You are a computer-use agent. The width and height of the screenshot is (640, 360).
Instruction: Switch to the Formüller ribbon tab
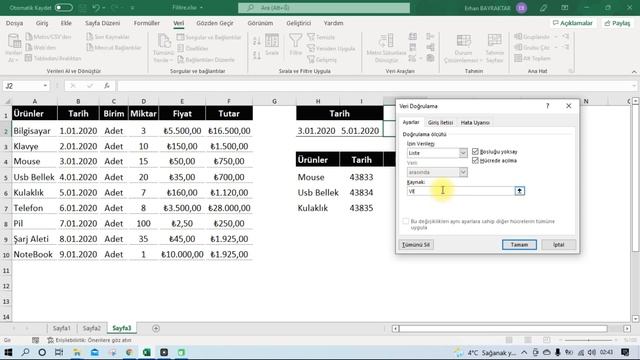(147, 23)
